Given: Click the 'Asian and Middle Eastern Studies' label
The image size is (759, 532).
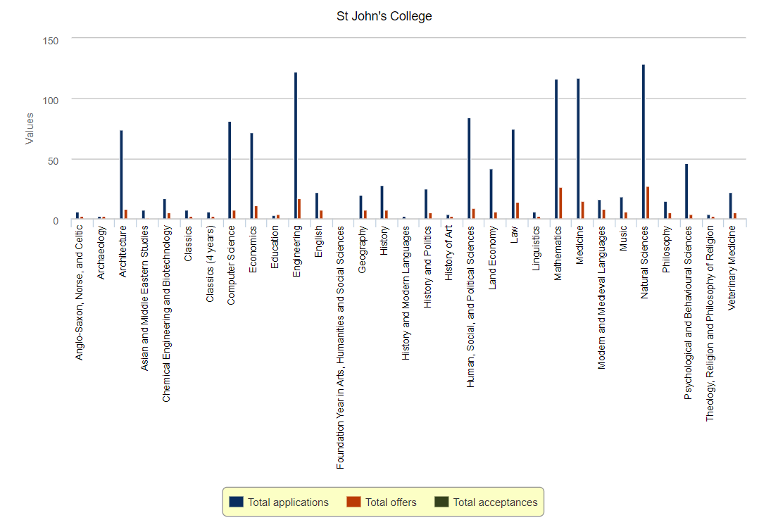Looking at the screenshot, I should [x=144, y=298].
